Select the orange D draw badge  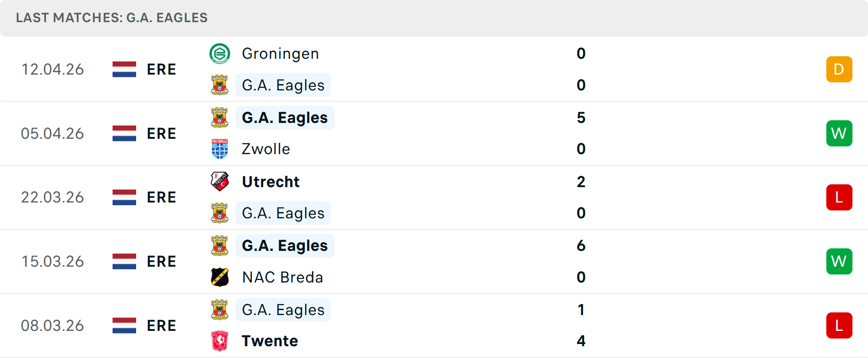[839, 69]
